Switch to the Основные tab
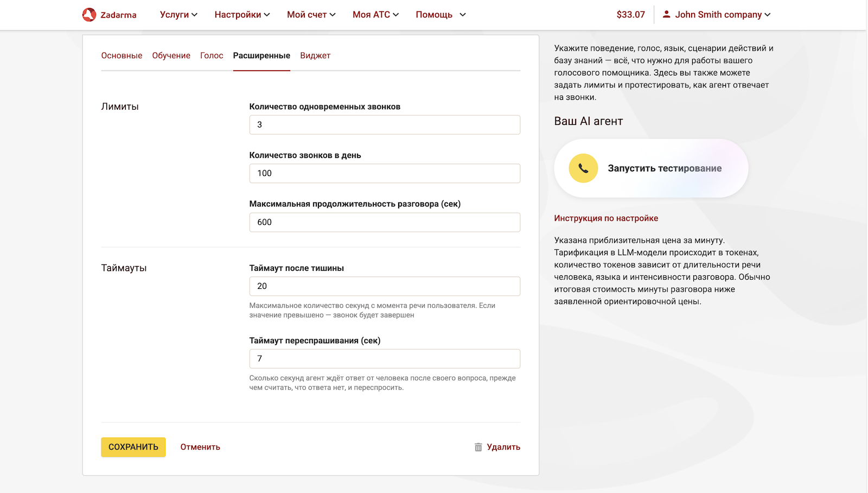 click(x=122, y=55)
